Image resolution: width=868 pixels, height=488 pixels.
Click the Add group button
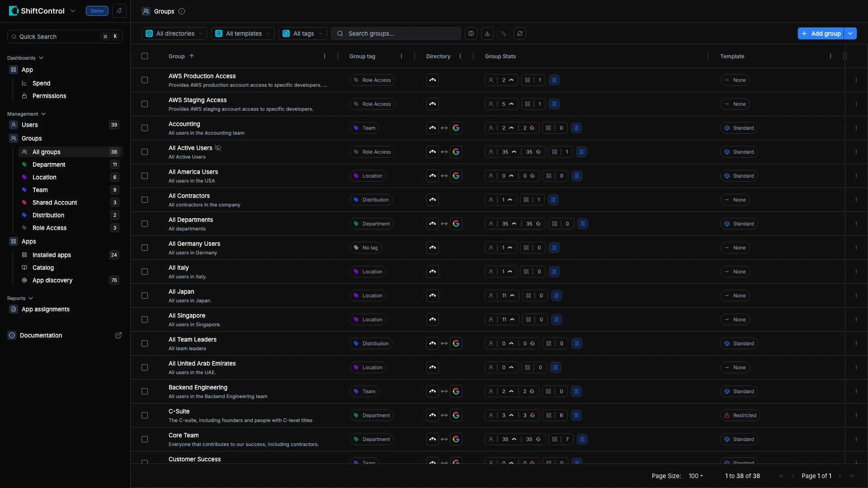point(821,33)
